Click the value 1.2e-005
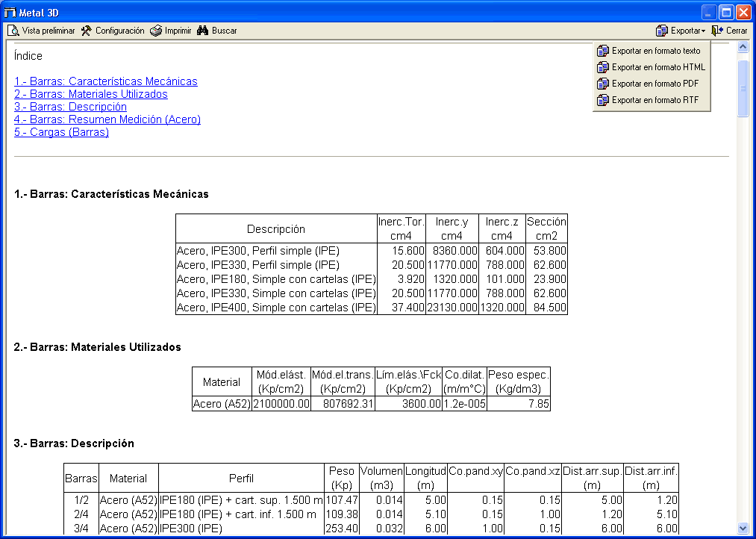Viewport: 756px width, 539px height. tap(464, 404)
